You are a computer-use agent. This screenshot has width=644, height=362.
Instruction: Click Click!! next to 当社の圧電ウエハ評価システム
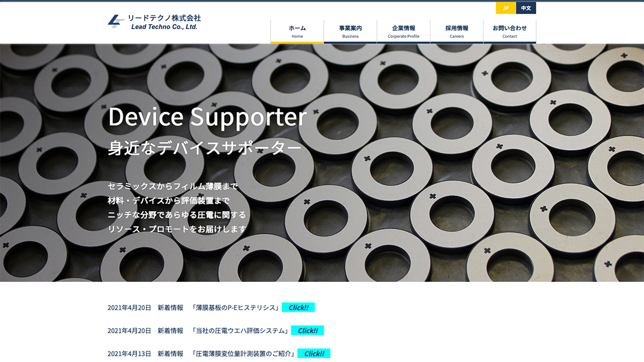(x=308, y=330)
